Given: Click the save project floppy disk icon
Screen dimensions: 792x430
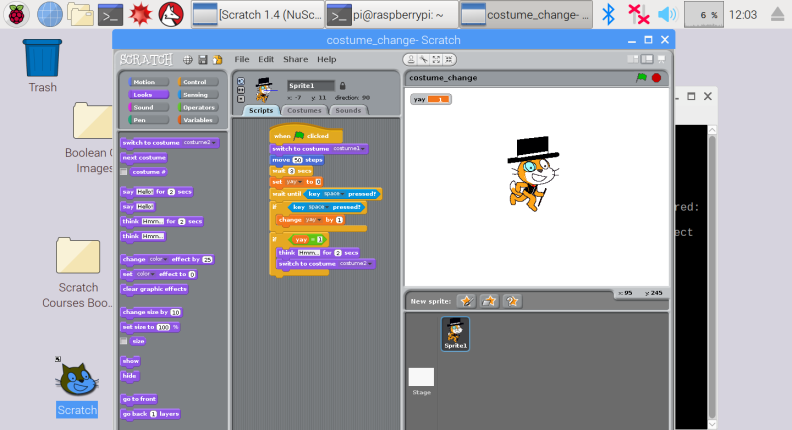Looking at the screenshot, I should [203, 60].
